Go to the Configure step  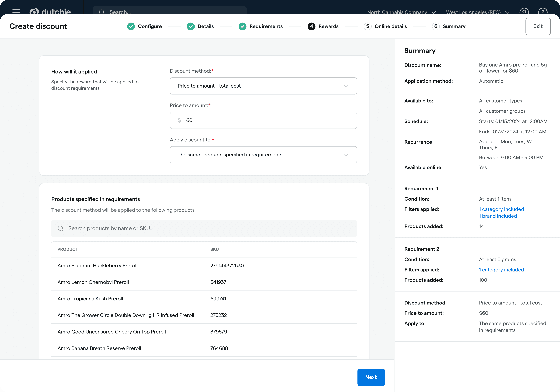pyautogui.click(x=150, y=26)
